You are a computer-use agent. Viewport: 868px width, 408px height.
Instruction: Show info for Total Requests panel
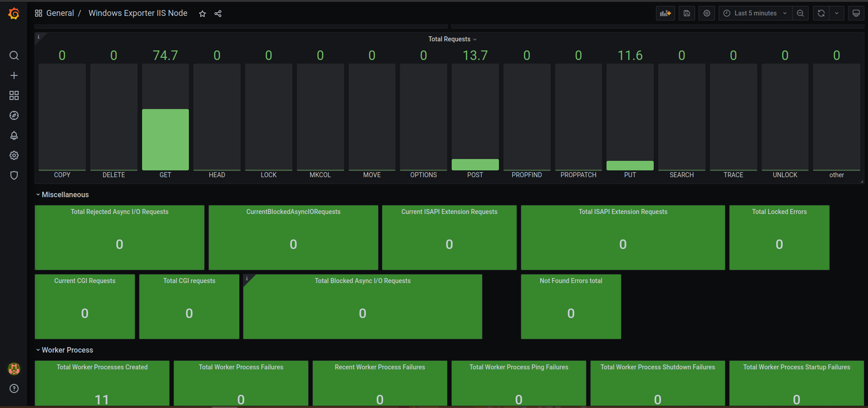39,37
